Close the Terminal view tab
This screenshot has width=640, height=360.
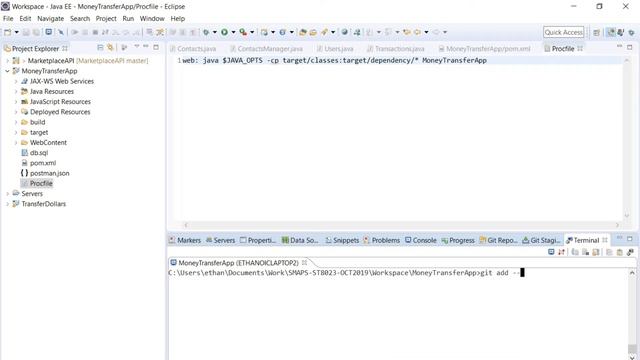click(x=605, y=240)
